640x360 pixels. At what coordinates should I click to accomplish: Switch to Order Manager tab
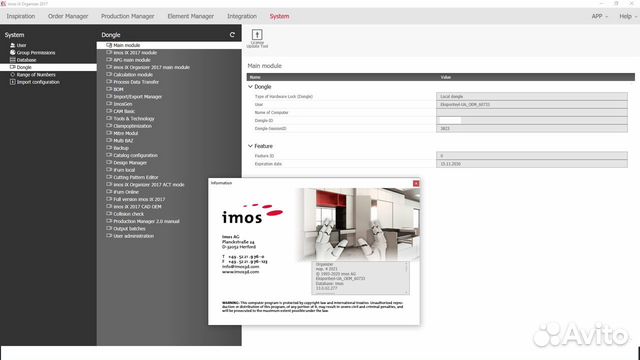(x=68, y=16)
